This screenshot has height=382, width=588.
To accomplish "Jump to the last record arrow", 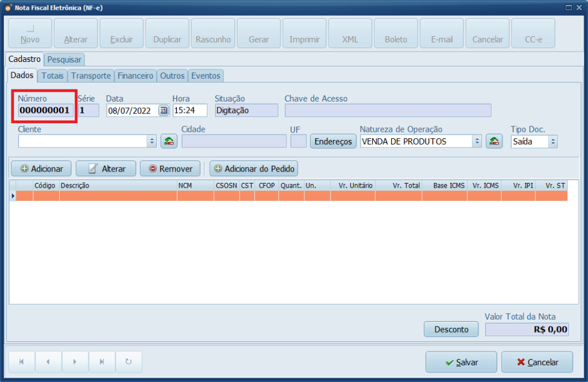I will 102,362.
